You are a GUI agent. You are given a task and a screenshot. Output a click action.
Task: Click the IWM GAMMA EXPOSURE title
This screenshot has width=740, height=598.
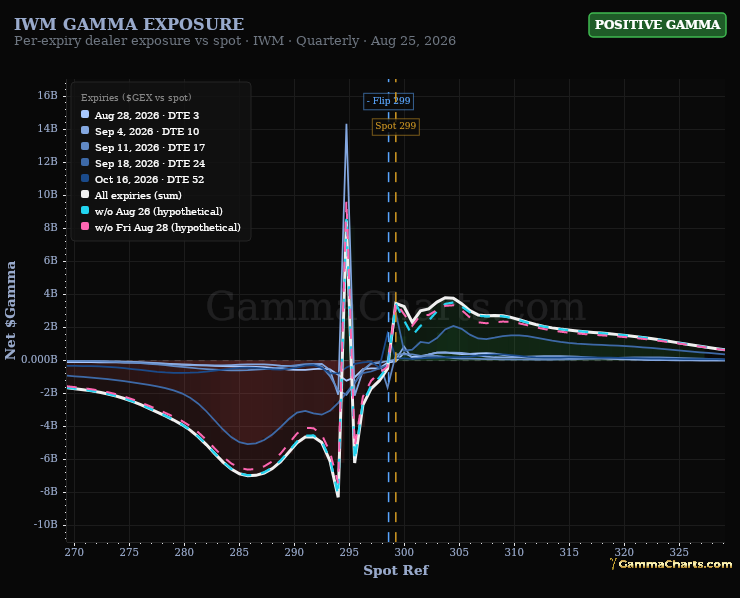[x=129, y=24]
